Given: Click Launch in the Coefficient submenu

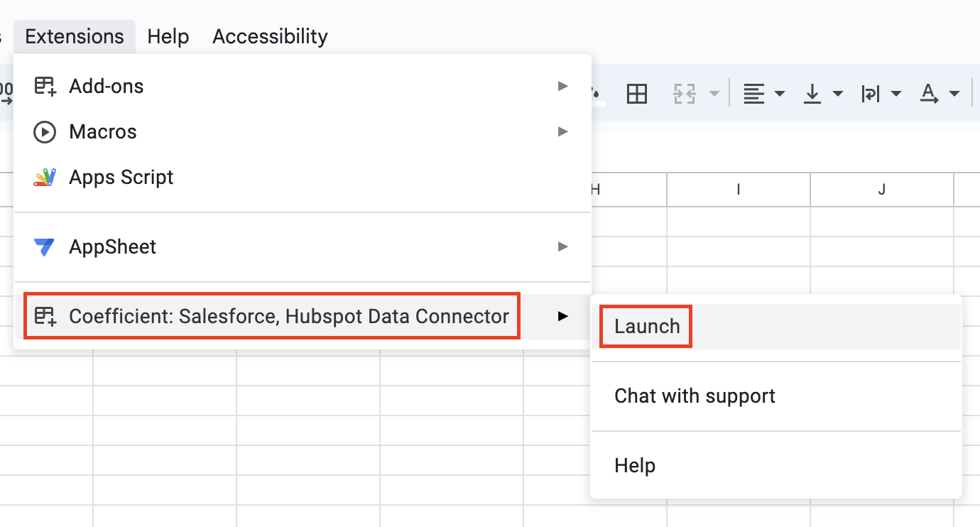Looking at the screenshot, I should (x=776, y=327).
